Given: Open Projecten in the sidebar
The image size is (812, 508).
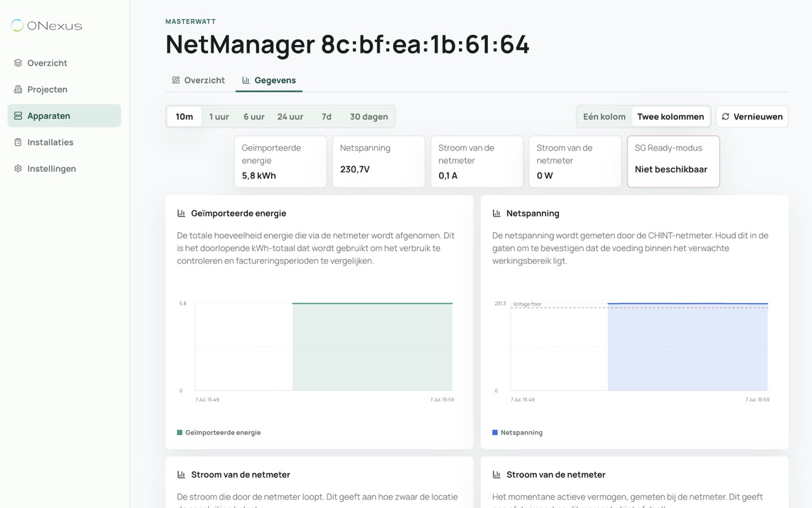Looking at the screenshot, I should [x=64, y=89].
